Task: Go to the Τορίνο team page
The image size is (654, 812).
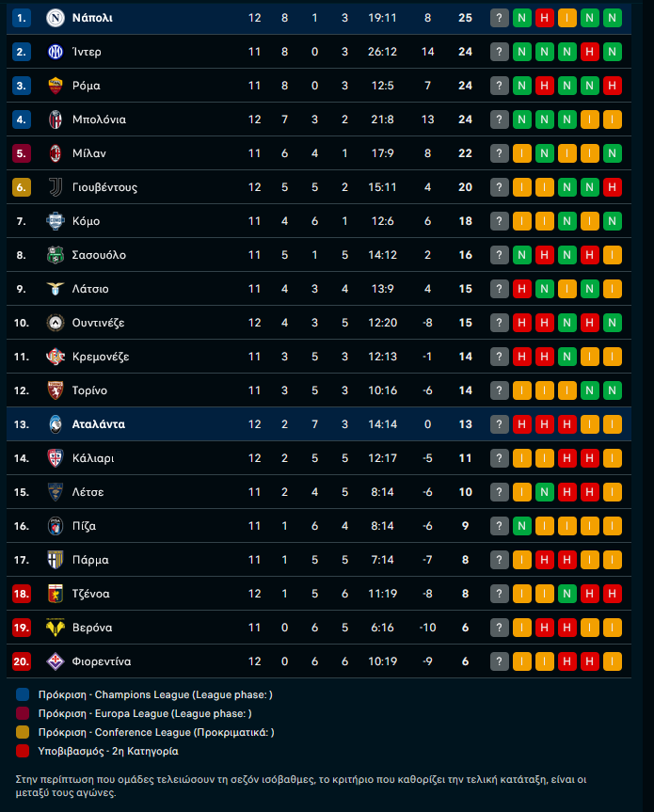Action: 89,390
